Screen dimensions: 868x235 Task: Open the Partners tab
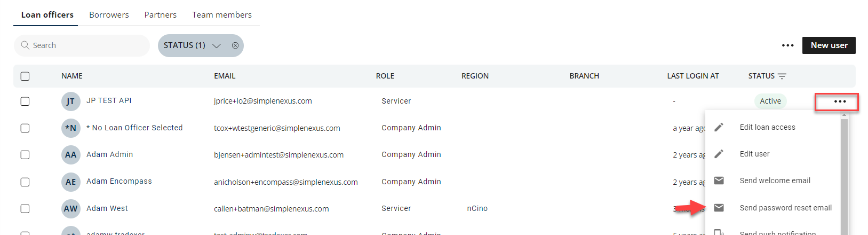[x=160, y=15]
